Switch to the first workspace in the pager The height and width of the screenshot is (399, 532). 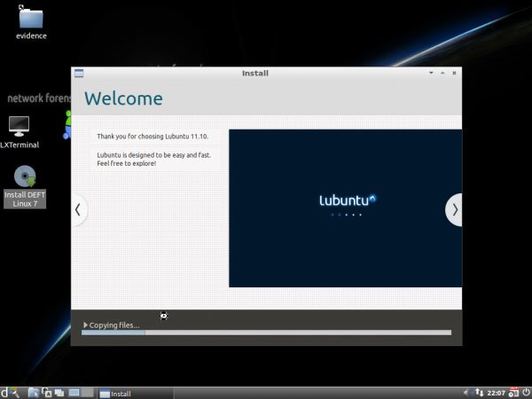pyautogui.click(x=74, y=393)
